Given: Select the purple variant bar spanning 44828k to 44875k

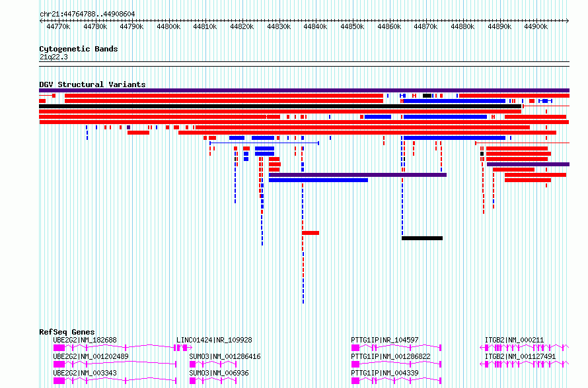Looking at the screenshot, I should tap(357, 175).
